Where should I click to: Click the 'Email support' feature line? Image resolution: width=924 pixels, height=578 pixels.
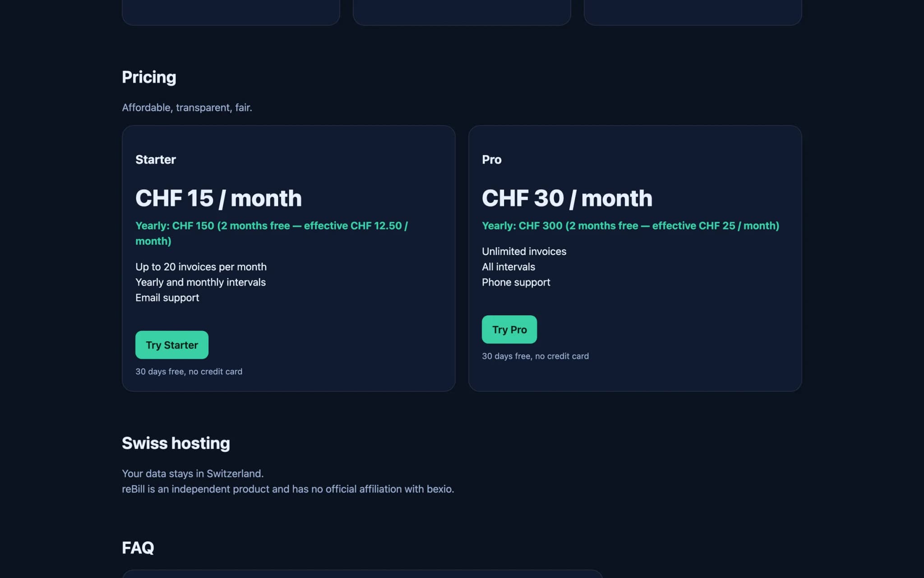tap(167, 298)
